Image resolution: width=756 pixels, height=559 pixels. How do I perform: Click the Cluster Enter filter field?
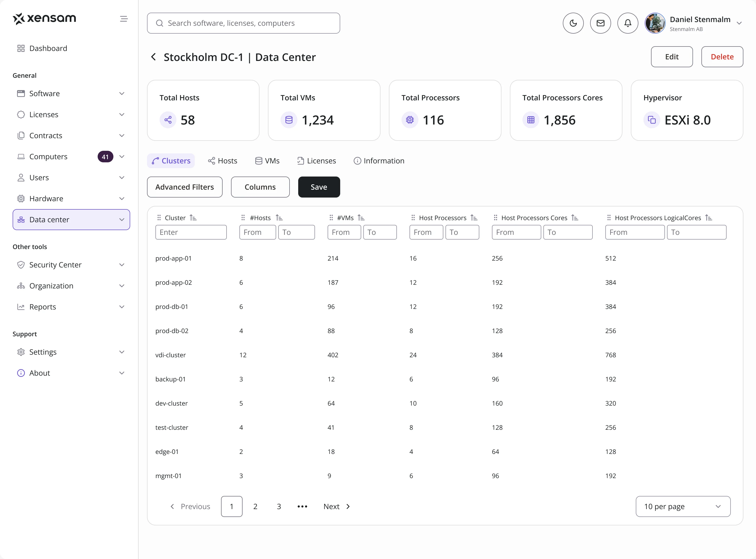pos(191,232)
